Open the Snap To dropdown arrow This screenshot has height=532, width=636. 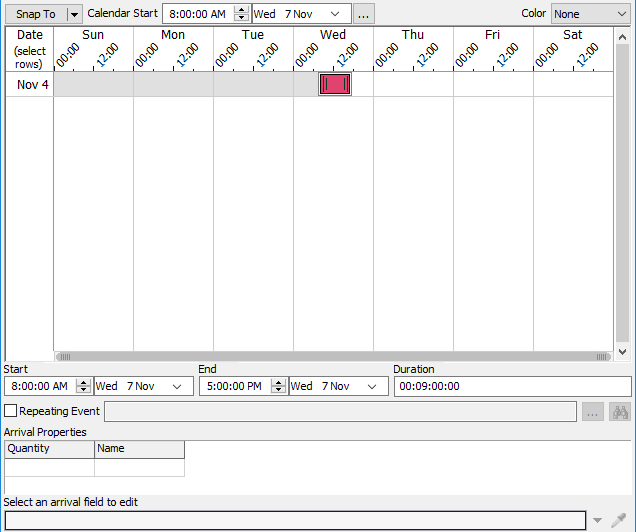click(x=73, y=14)
